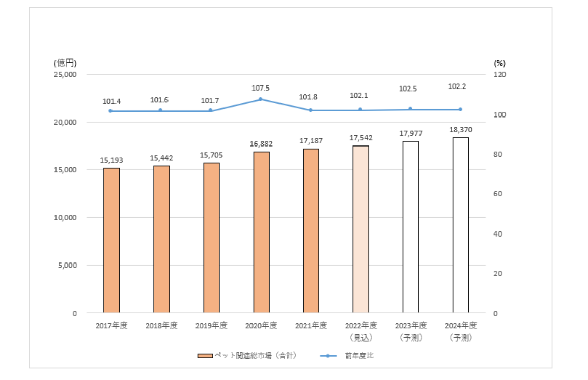This screenshot has height=380, width=588.
Task: Click the (%) right axis unit label
Action: (499, 63)
